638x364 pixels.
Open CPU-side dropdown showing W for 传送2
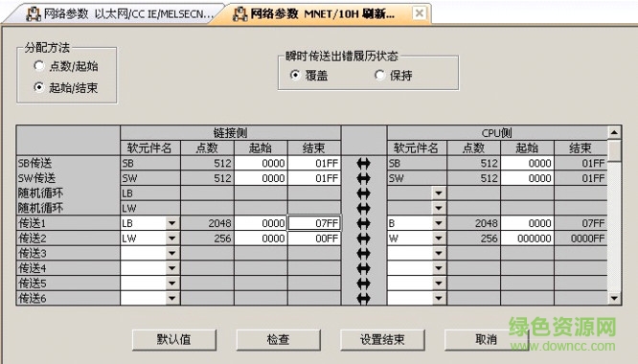[439, 239]
